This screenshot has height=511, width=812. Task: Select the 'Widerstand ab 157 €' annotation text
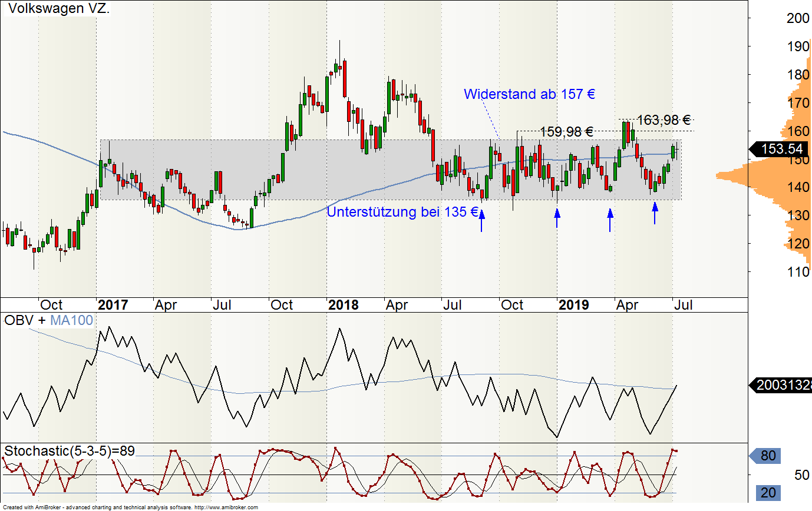(x=530, y=94)
